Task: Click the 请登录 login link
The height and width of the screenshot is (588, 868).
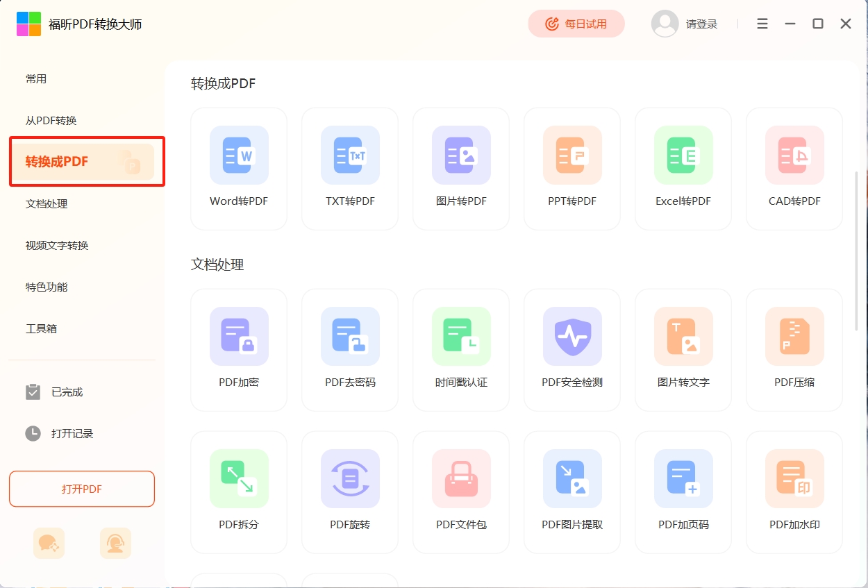Action: click(x=701, y=24)
